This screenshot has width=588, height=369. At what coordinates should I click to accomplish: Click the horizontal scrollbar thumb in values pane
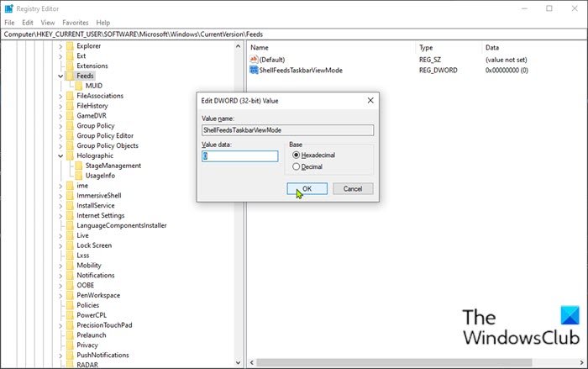point(394,362)
